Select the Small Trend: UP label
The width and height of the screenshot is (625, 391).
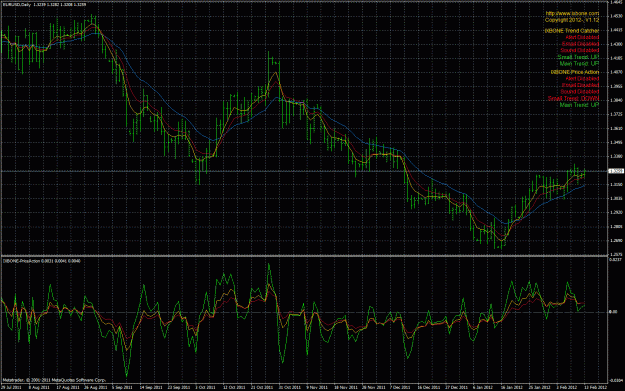[x=578, y=57]
